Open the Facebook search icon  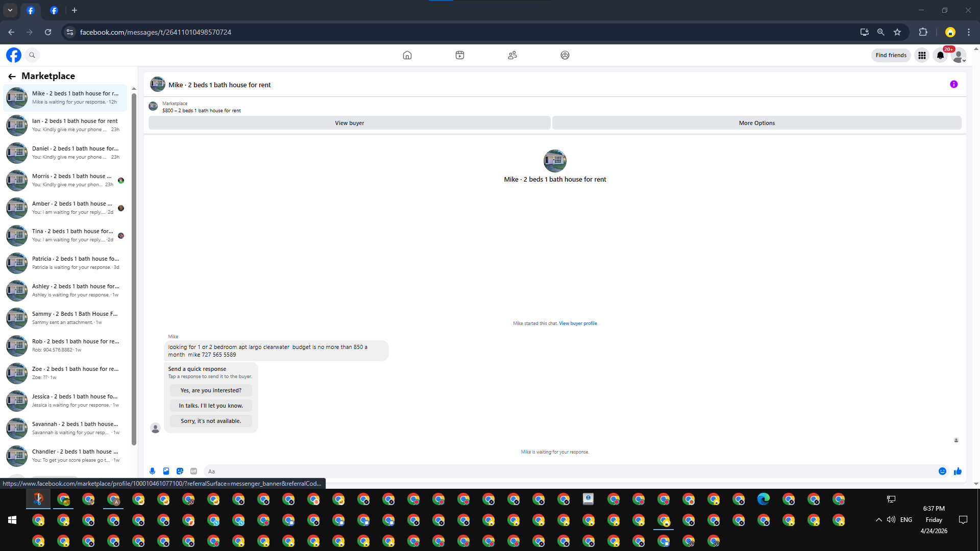point(32,55)
